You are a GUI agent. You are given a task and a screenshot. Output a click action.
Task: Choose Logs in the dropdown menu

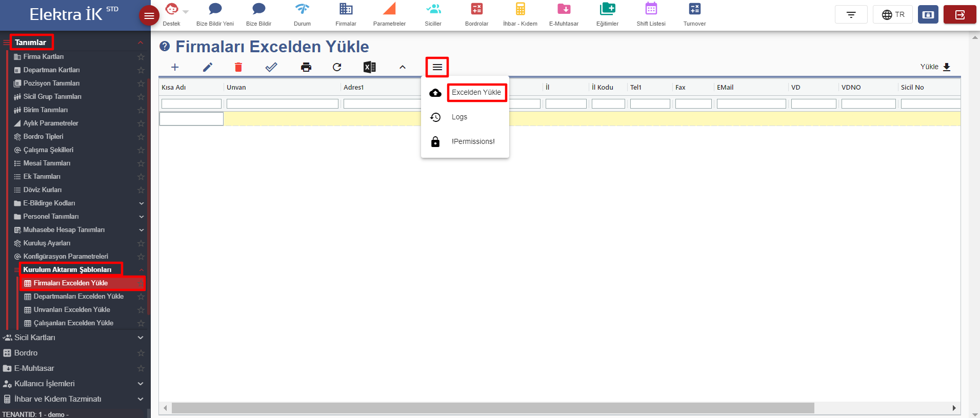tap(459, 117)
